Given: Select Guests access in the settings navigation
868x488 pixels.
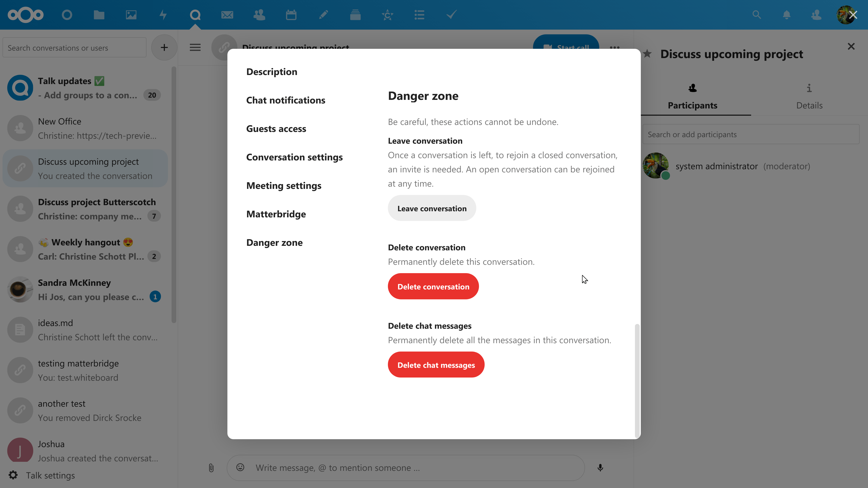Looking at the screenshot, I should click(276, 129).
